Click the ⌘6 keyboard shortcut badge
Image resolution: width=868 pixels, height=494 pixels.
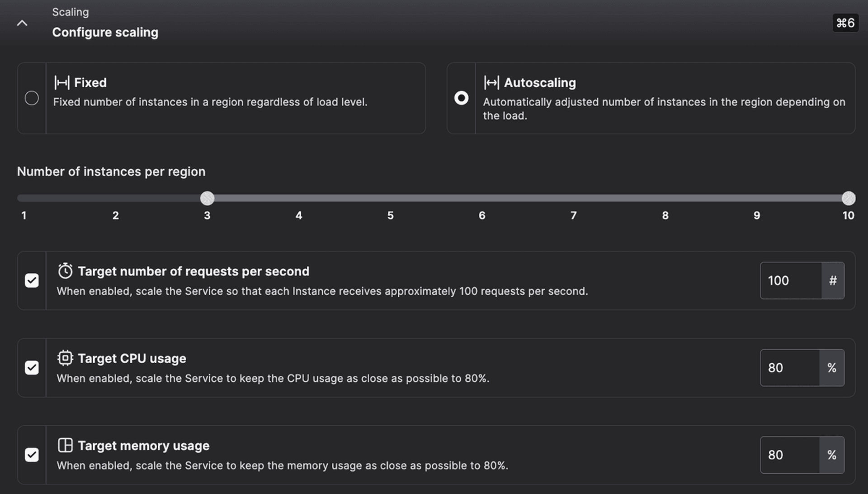click(x=845, y=23)
